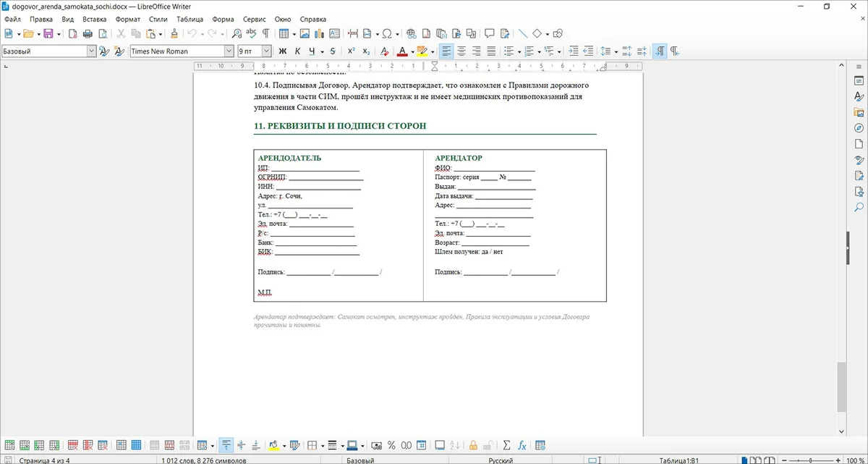868x464 pixels.
Task: Expand font color dropdown arrow
Action: (412, 51)
